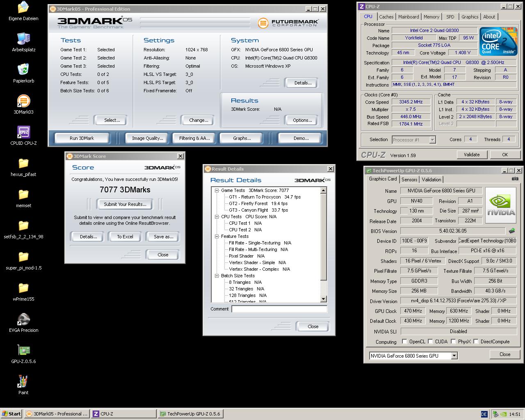Open the Start menu

click(x=11, y=414)
